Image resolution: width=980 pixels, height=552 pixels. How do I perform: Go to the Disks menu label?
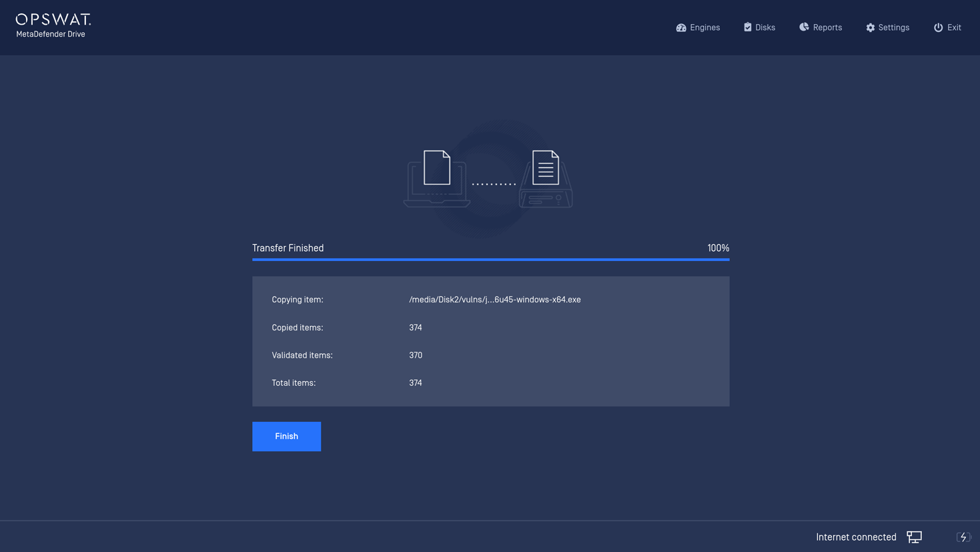[765, 27]
